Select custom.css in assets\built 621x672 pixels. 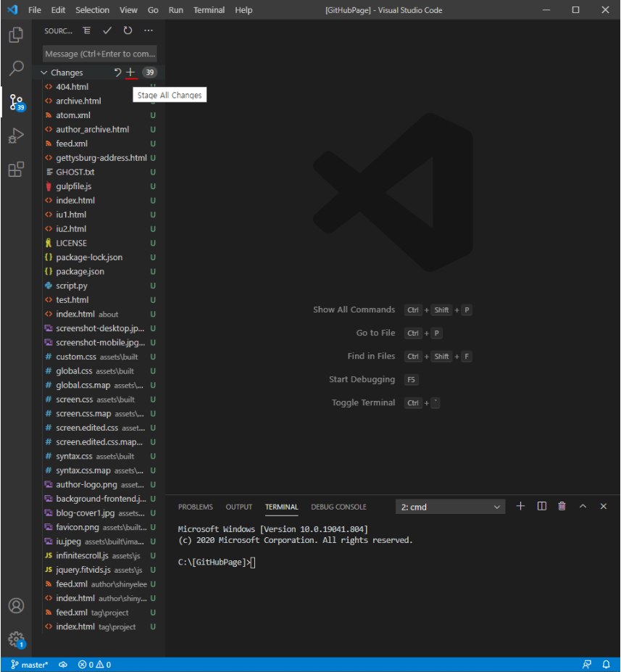(101, 357)
